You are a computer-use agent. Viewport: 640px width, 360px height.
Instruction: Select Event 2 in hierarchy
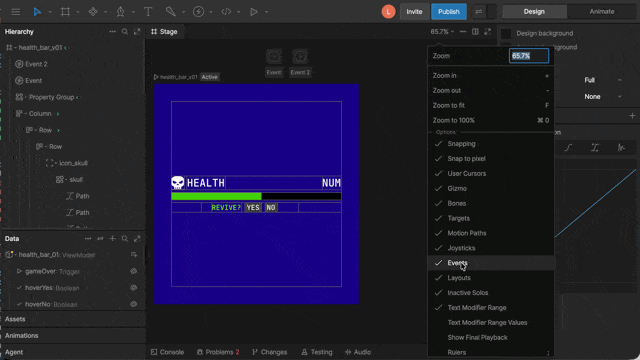[x=36, y=64]
